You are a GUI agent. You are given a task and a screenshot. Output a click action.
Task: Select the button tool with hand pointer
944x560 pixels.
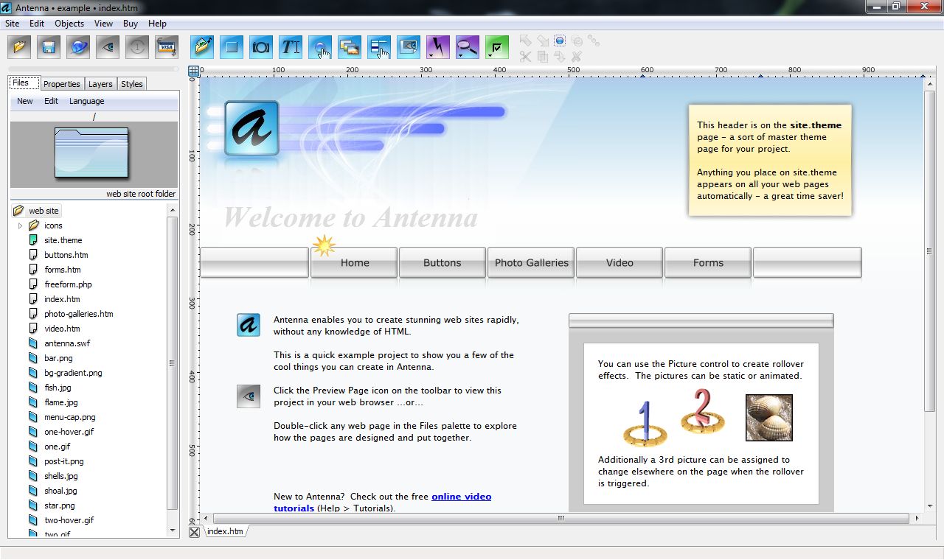[x=320, y=47]
